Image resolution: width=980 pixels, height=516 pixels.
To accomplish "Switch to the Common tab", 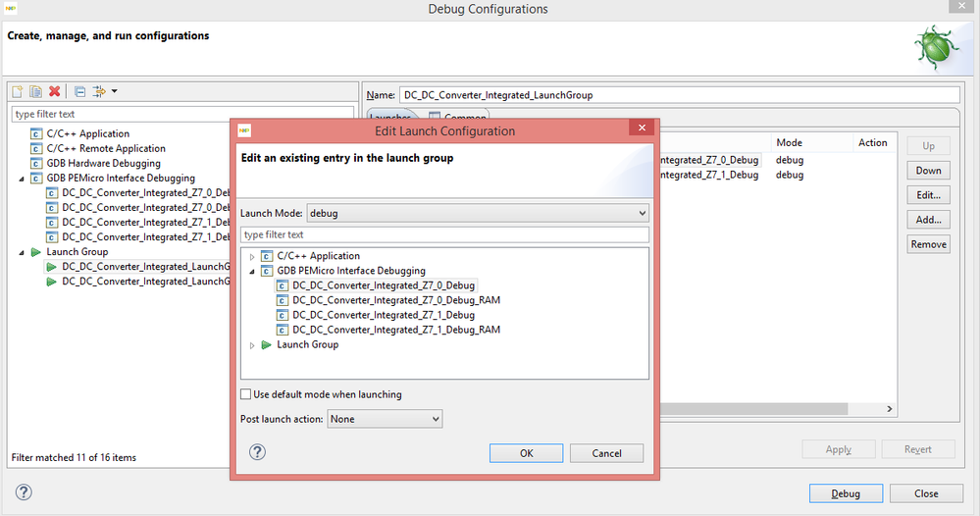I will click(457, 117).
